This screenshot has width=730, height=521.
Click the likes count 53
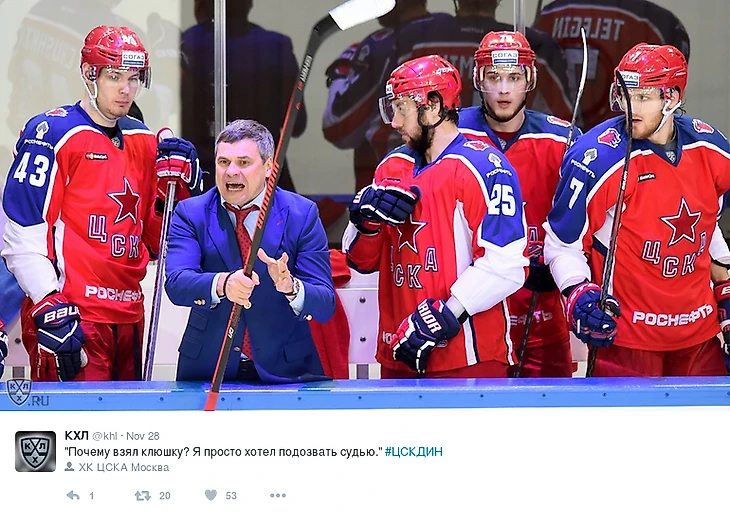coord(231,496)
